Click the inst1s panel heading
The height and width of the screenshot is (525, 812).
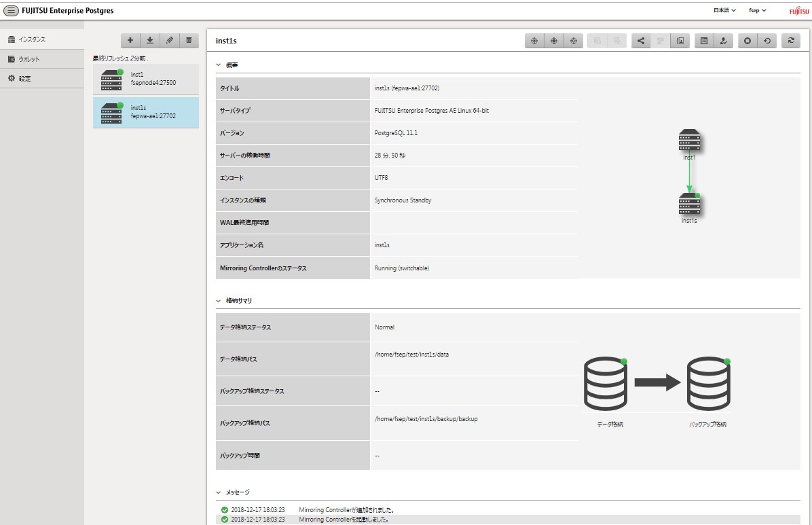226,41
